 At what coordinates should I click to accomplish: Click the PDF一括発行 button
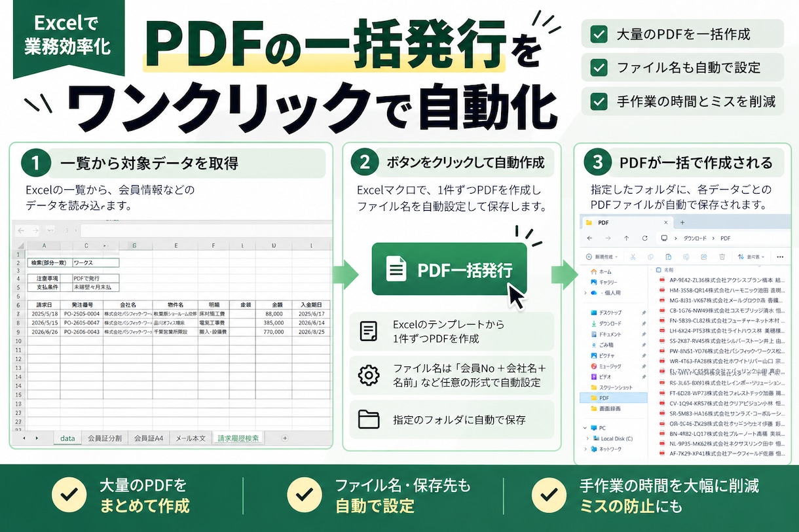[x=449, y=269]
